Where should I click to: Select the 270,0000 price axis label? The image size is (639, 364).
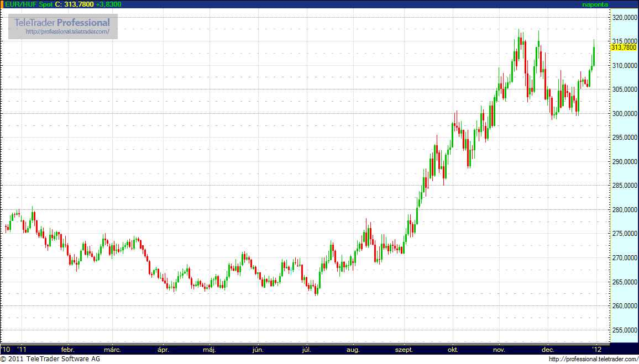pyautogui.click(x=624, y=258)
